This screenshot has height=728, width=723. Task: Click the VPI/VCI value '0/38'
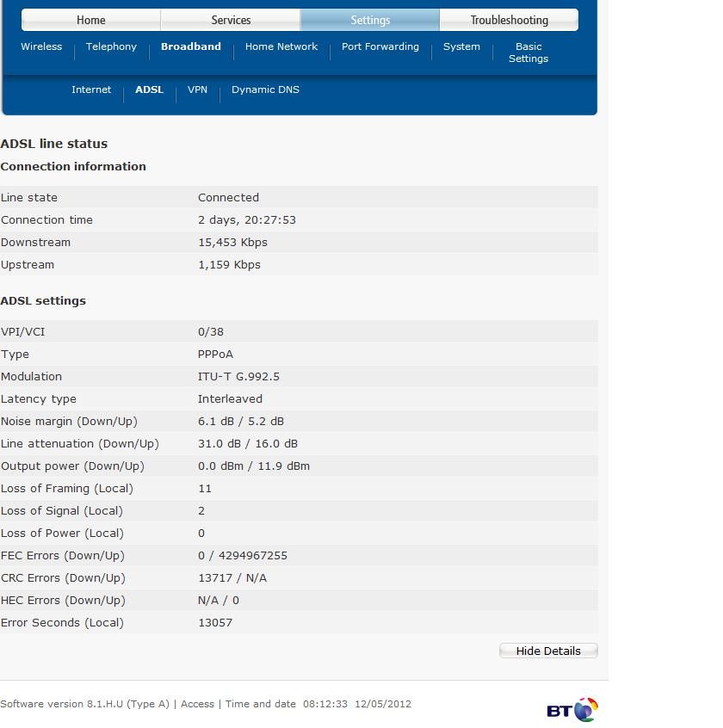(211, 332)
